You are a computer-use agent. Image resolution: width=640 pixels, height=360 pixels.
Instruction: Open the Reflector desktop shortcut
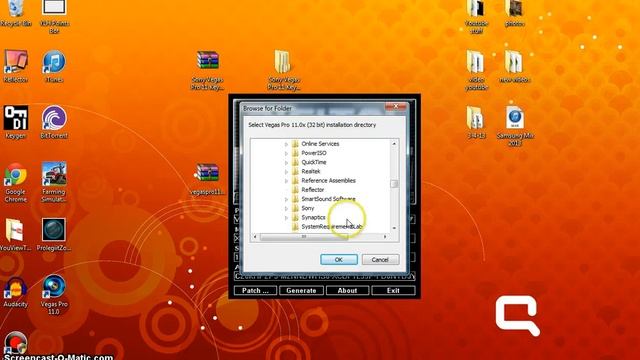coord(16,67)
